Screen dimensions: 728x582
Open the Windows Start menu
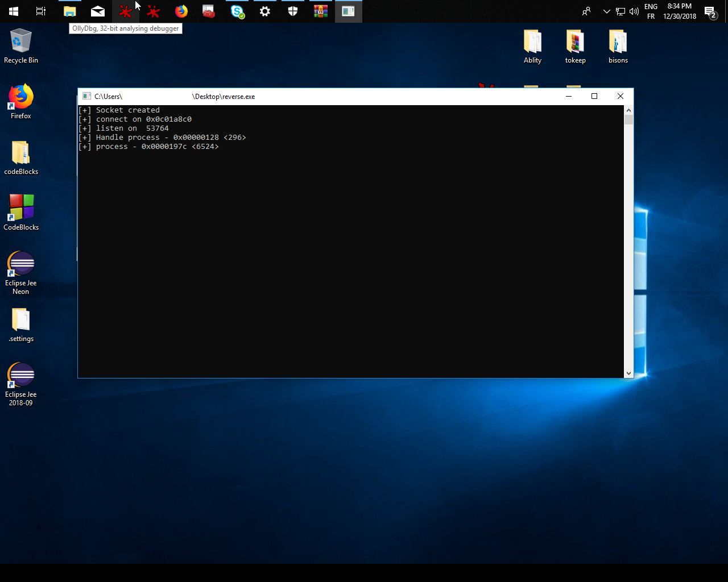[x=14, y=11]
